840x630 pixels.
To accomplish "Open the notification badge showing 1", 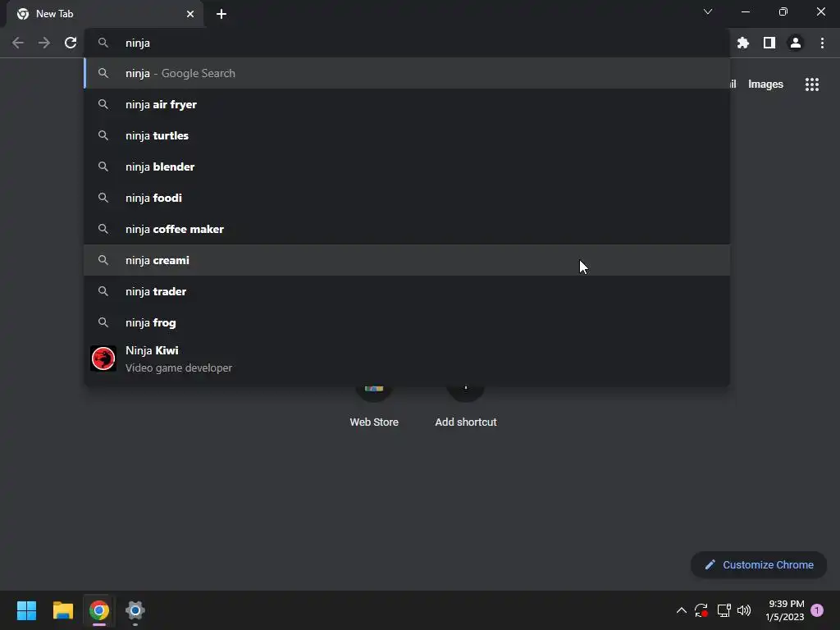I will point(817,610).
